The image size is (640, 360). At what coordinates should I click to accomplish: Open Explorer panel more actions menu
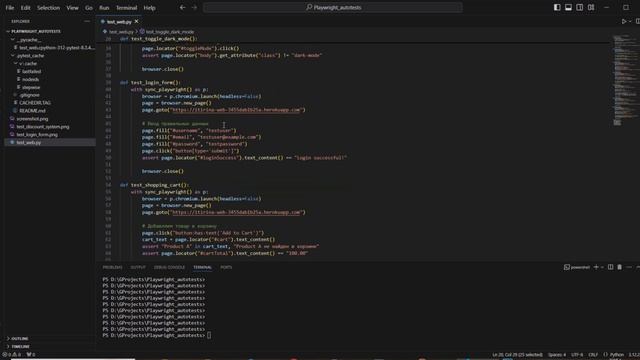pos(87,21)
